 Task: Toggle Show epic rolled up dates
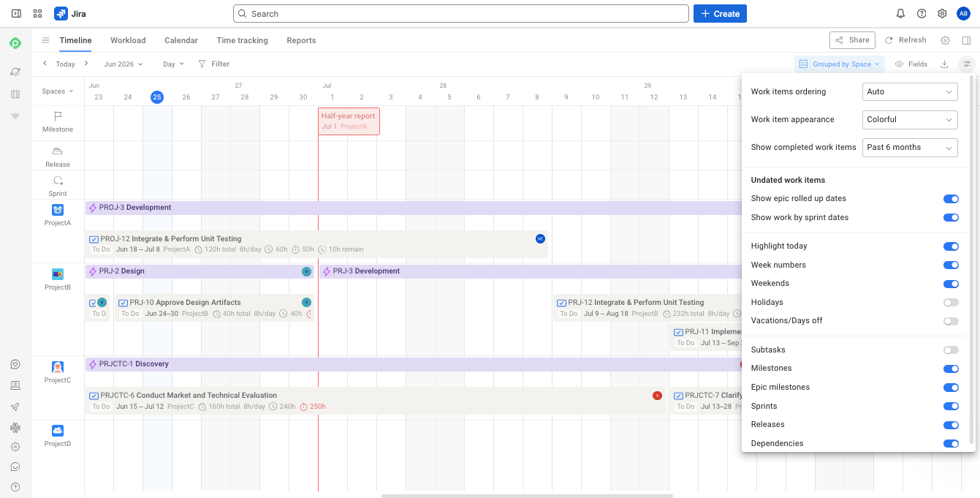(x=951, y=199)
